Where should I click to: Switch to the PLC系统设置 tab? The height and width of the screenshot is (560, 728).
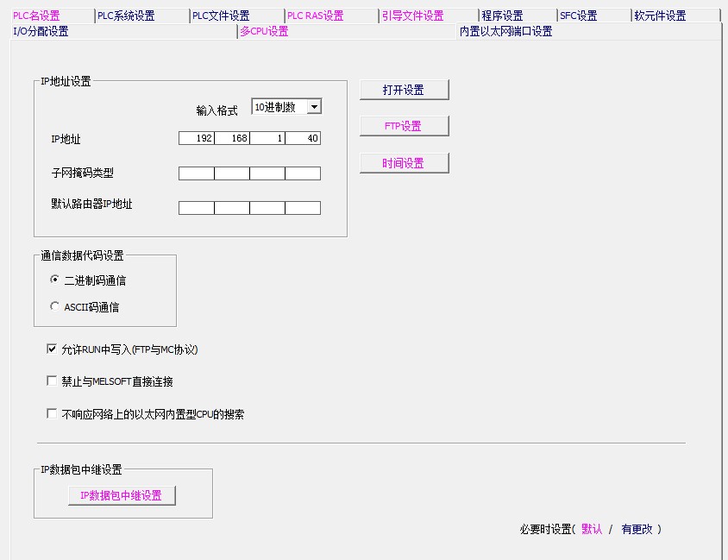126,16
